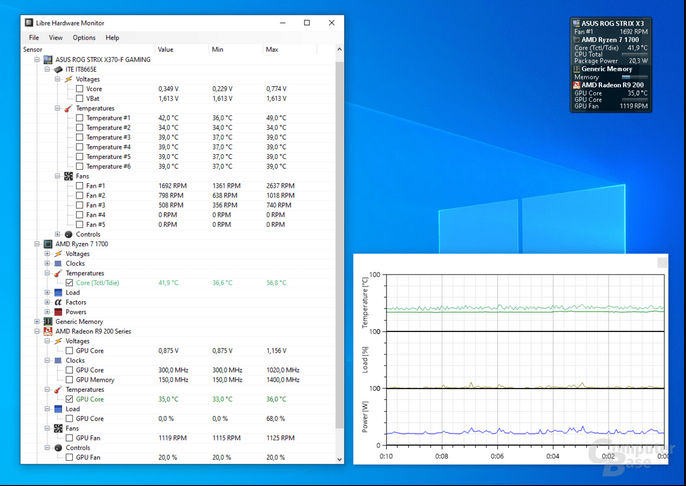Enable the VBat checkbox
This screenshot has width=686, height=486.
[79, 98]
